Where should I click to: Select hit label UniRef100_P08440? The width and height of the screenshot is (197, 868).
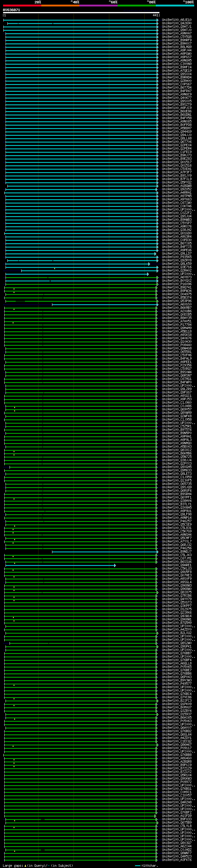tap(177, 345)
